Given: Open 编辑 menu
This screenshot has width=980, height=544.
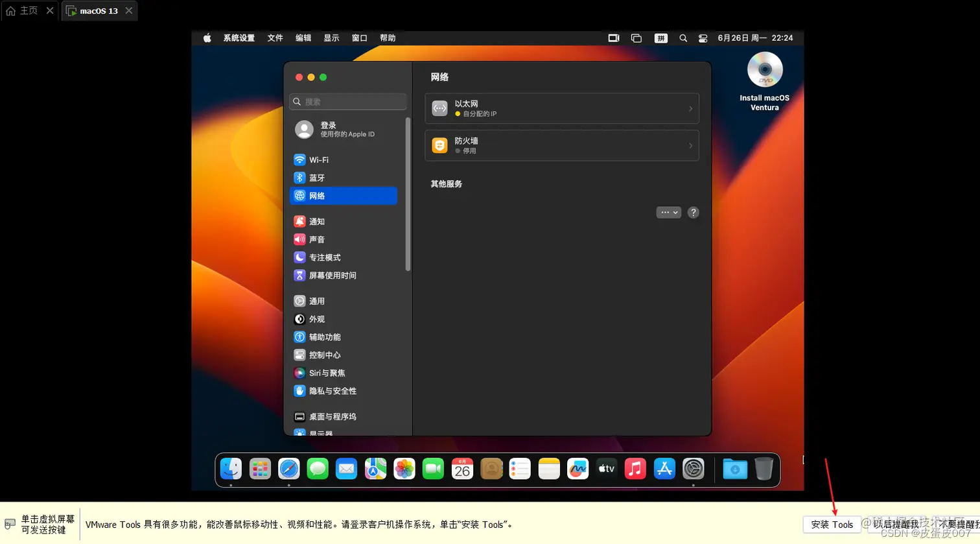Looking at the screenshot, I should (303, 38).
